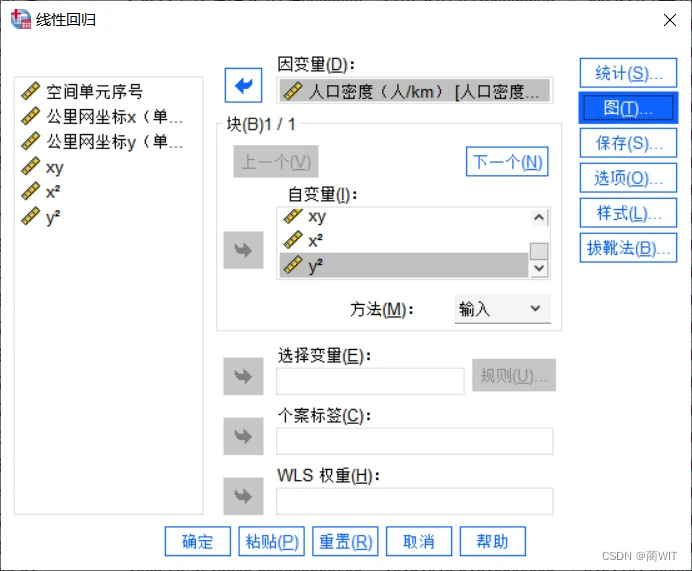Select xy in the independent variables box
692x571 pixels.
317,216
